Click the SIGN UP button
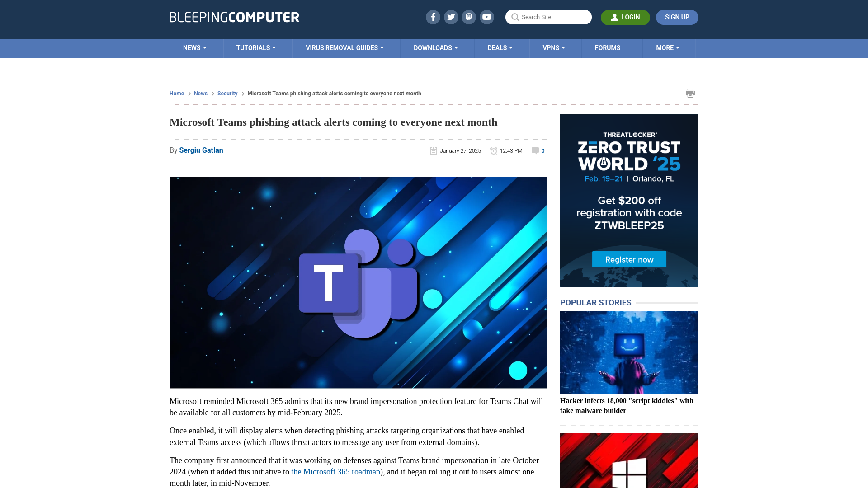868x488 pixels. pyautogui.click(x=677, y=17)
